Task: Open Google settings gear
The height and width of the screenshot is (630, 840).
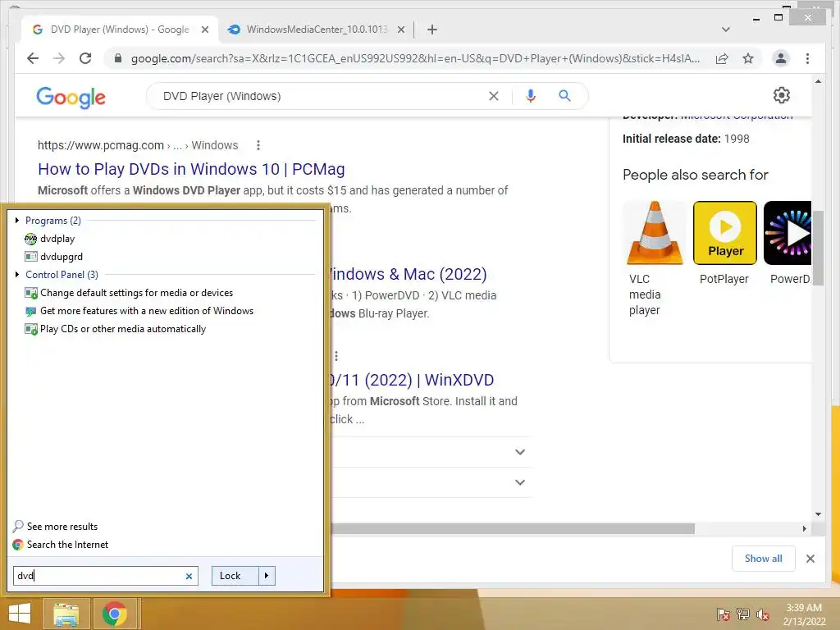Action: pos(782,95)
